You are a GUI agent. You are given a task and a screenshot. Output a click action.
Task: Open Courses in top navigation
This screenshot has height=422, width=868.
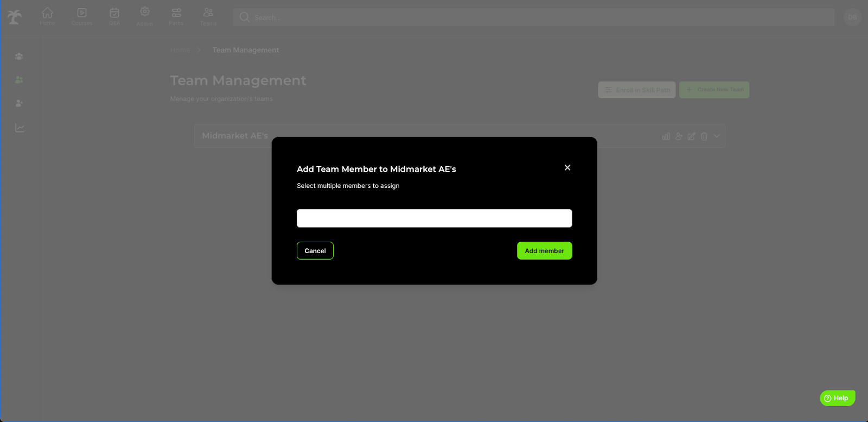coord(82,16)
